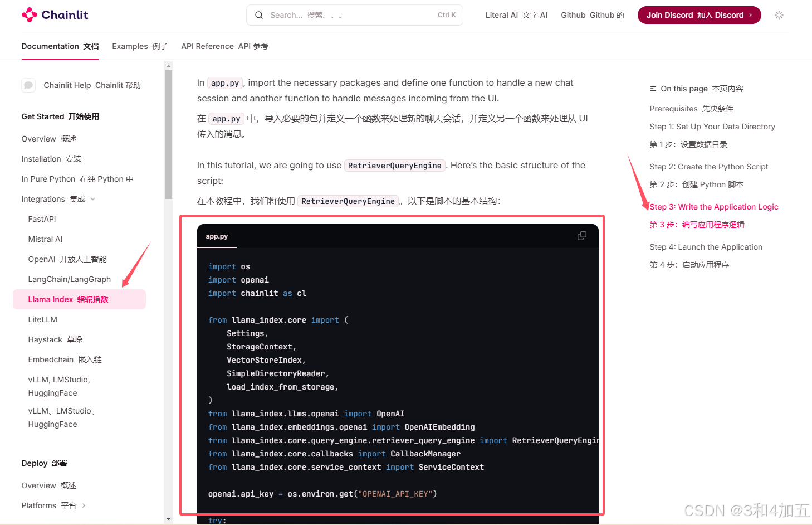Open the LangChain/LangGraph page
Image resolution: width=812 pixels, height=525 pixels.
pos(70,279)
